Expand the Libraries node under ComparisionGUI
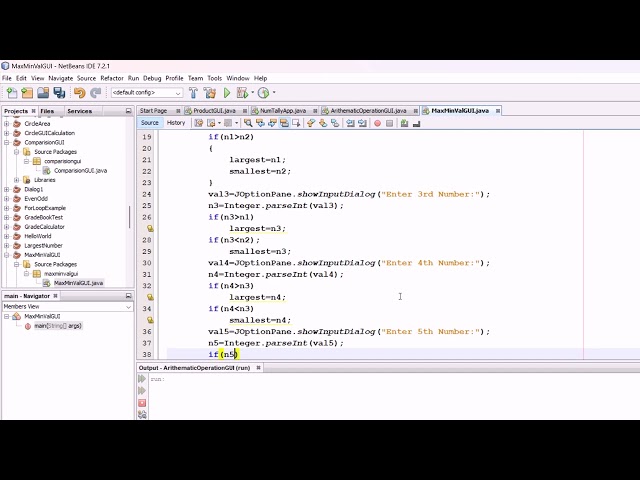 (16, 180)
